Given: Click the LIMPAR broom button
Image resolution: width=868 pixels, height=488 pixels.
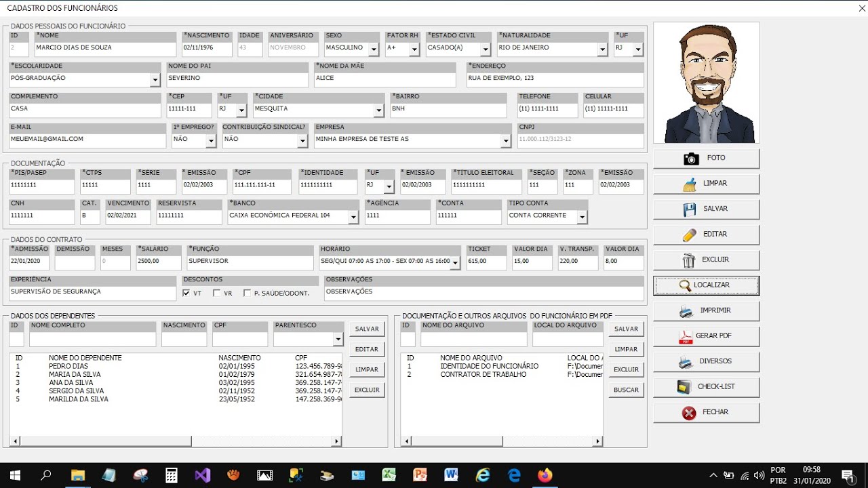Looking at the screenshot, I should pyautogui.click(x=706, y=184).
